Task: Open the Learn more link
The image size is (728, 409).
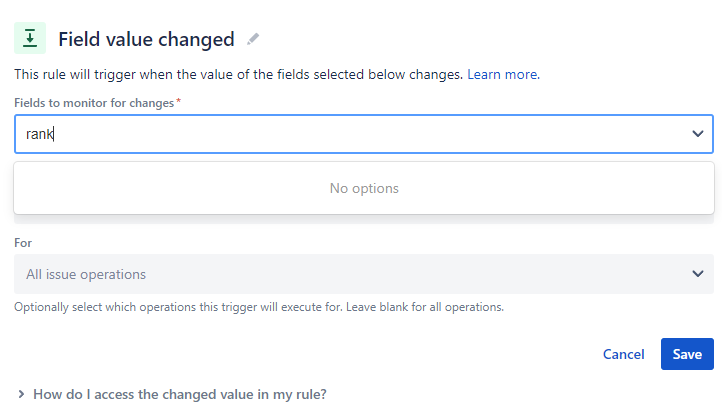Action: pyautogui.click(x=503, y=74)
